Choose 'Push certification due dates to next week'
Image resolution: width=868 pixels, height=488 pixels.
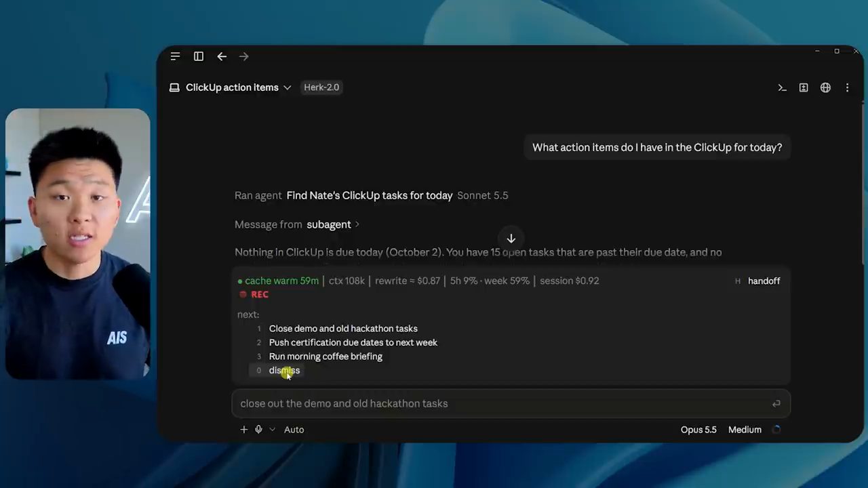click(x=353, y=342)
